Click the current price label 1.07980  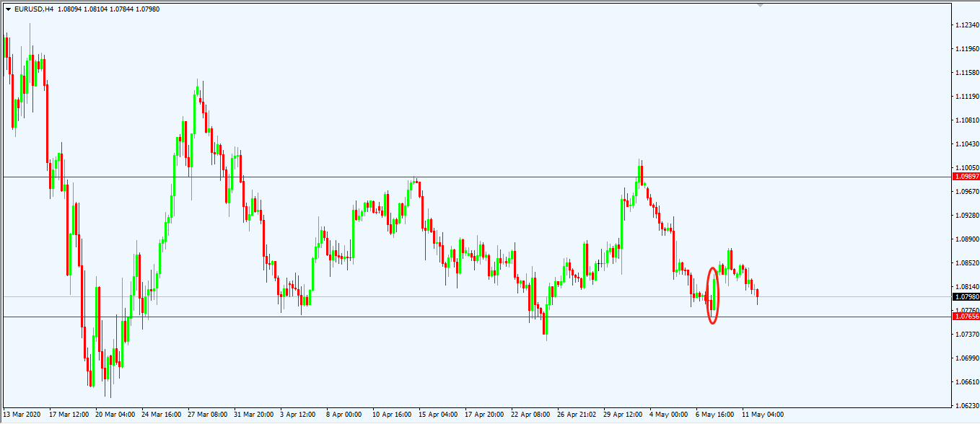tap(966, 296)
